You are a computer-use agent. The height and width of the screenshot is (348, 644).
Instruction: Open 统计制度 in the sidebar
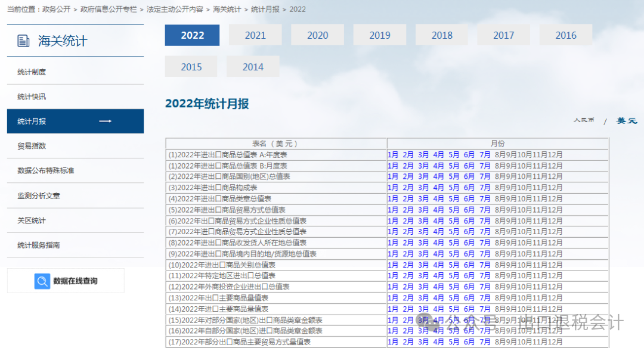coord(32,72)
